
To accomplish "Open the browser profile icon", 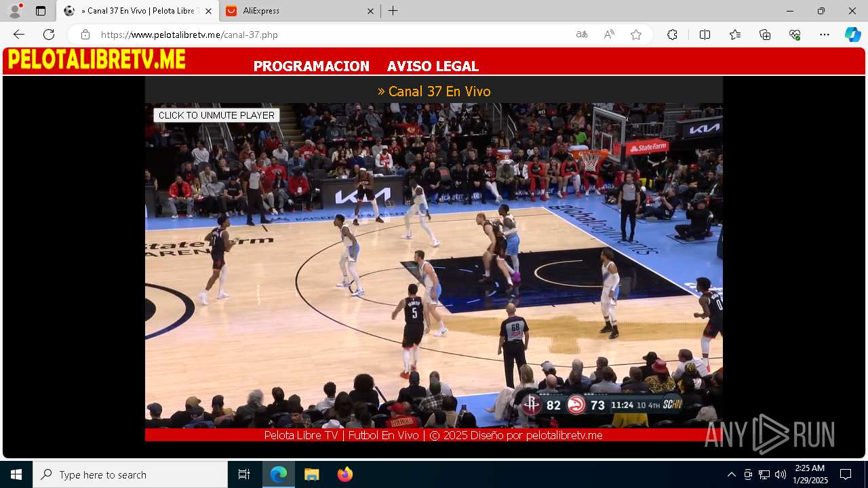I will [x=15, y=11].
